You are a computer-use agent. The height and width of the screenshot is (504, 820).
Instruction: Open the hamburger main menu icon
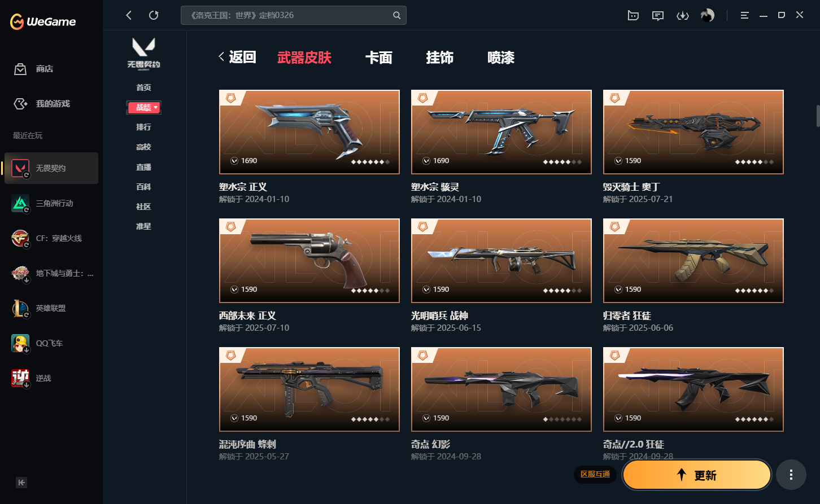[744, 15]
